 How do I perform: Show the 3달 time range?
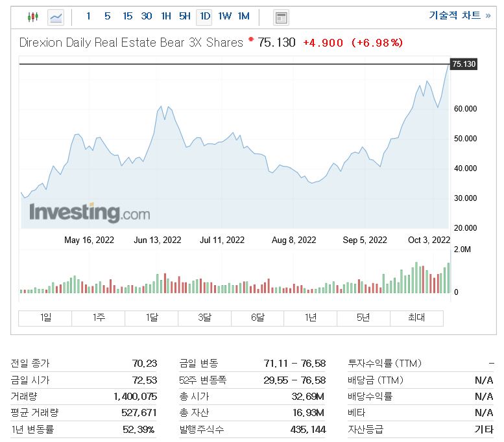[x=205, y=318]
